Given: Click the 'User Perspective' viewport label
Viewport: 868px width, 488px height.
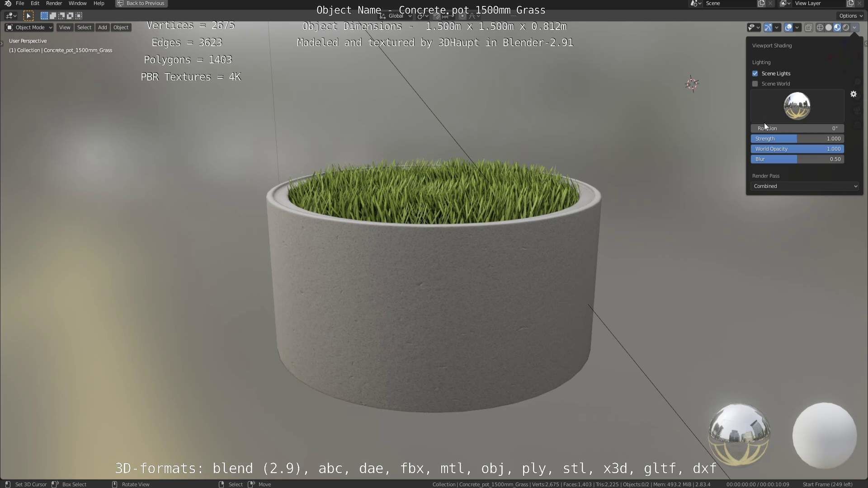Looking at the screenshot, I should (x=28, y=41).
